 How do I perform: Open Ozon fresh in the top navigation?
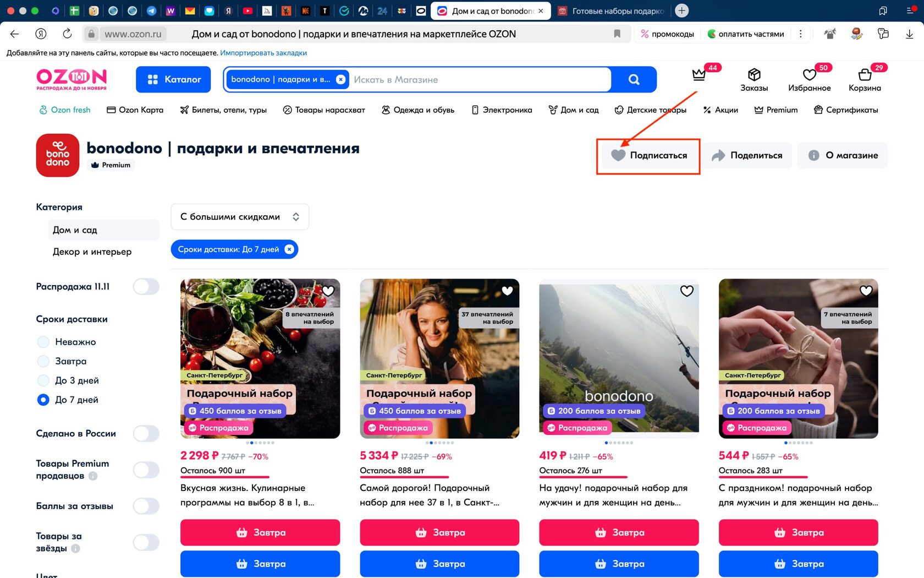(65, 110)
